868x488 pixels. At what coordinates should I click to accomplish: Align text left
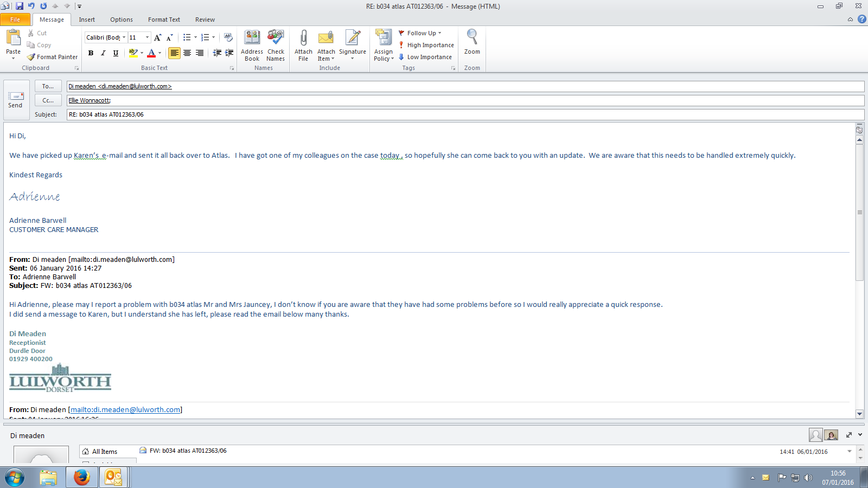174,53
